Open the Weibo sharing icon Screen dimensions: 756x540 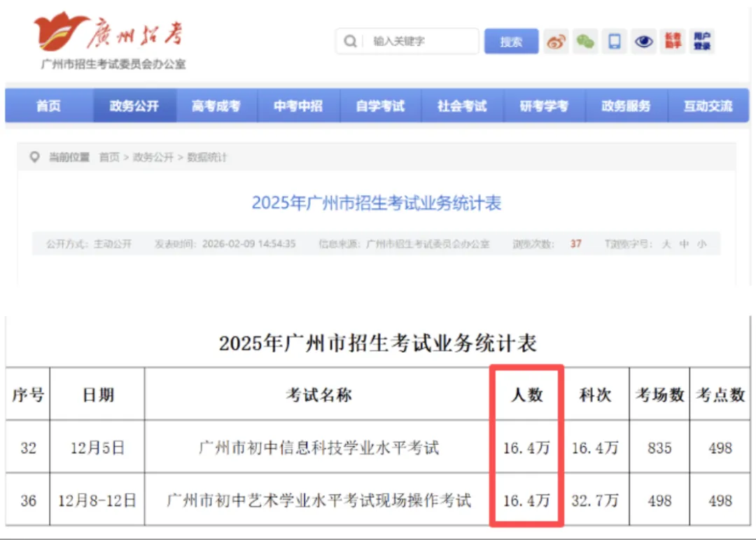pyautogui.click(x=556, y=41)
